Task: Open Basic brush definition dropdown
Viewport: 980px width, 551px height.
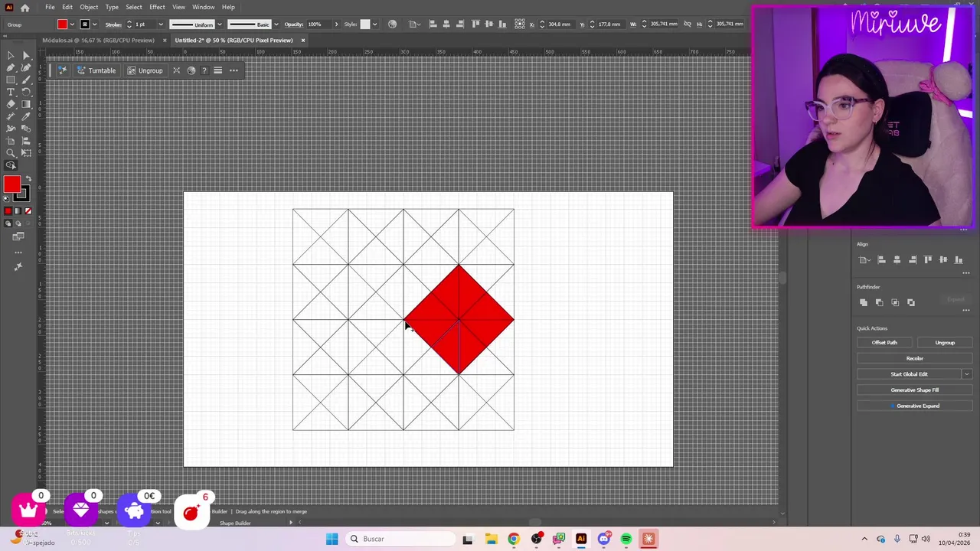Action: pos(276,24)
